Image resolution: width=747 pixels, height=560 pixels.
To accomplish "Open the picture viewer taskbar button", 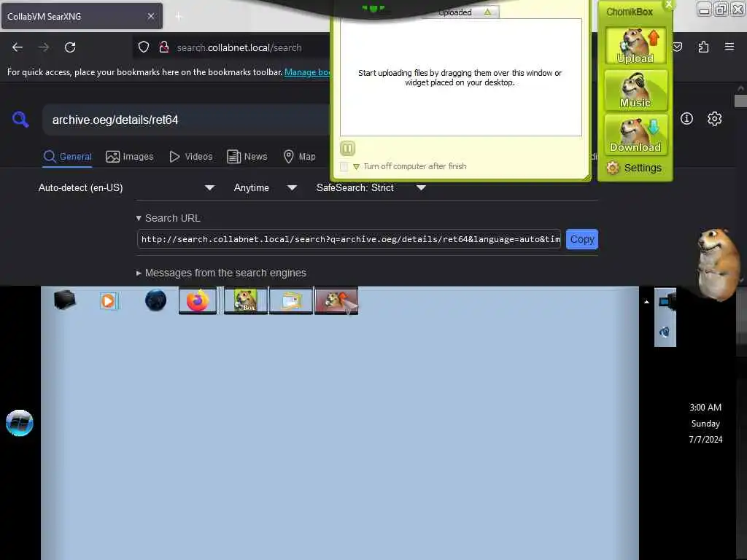I will (x=290, y=300).
